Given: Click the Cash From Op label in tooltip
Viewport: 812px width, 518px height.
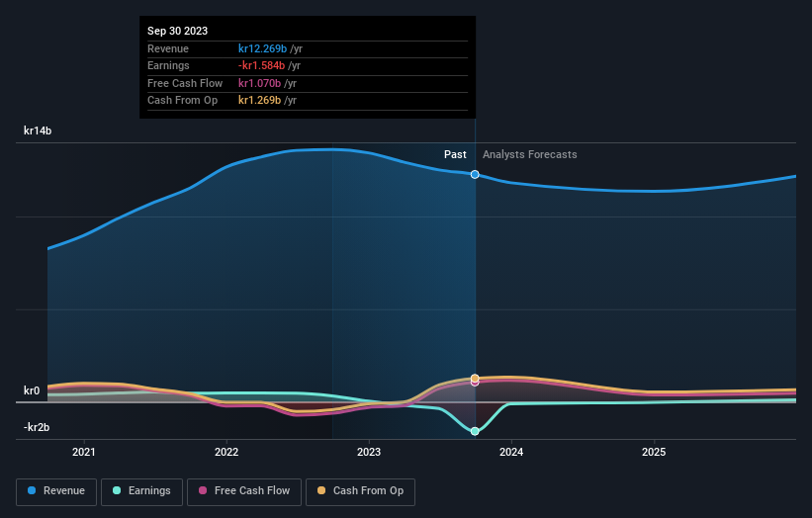Looking at the screenshot, I should (182, 101).
